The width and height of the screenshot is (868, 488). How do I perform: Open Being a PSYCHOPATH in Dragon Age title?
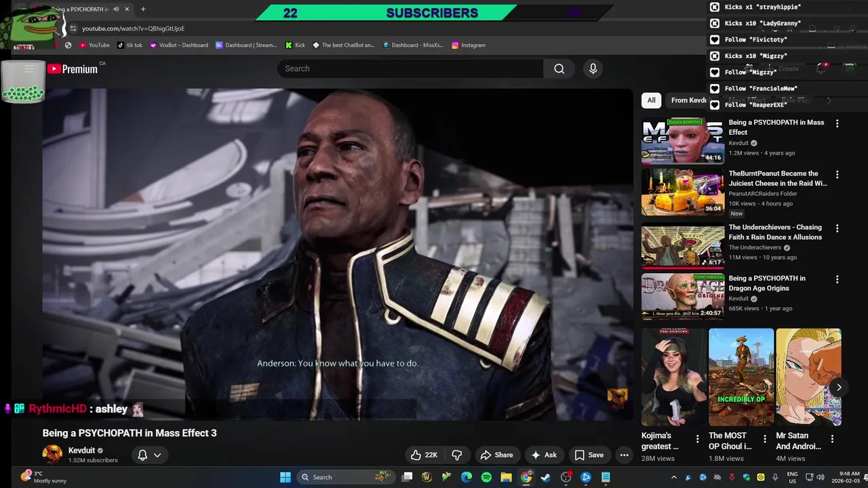pyautogui.click(x=767, y=283)
